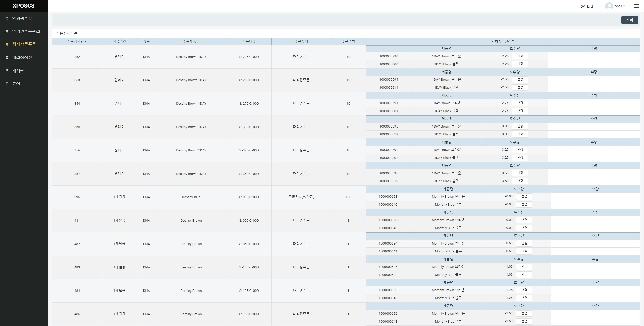Click the 수량 field for product 1000000808

(x=595, y=290)
